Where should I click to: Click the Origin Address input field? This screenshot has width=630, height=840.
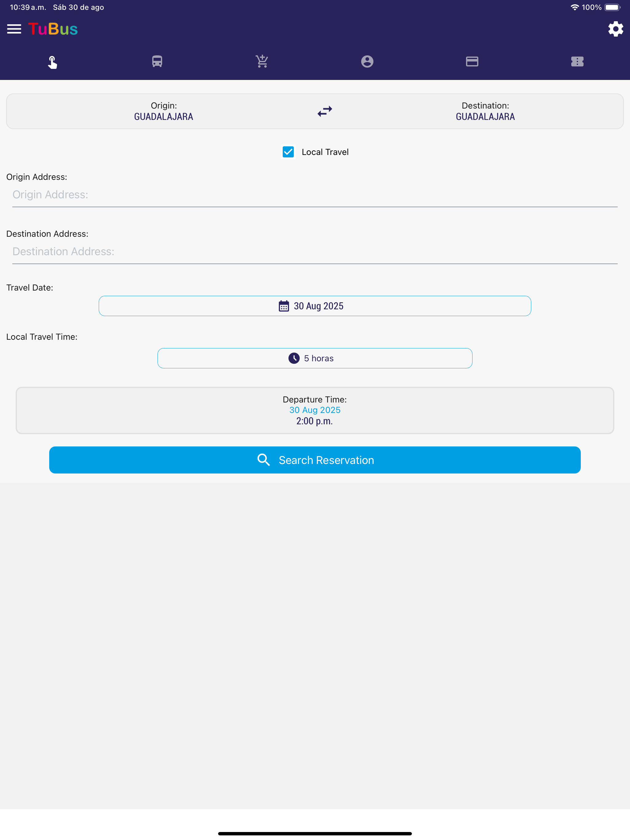(315, 195)
